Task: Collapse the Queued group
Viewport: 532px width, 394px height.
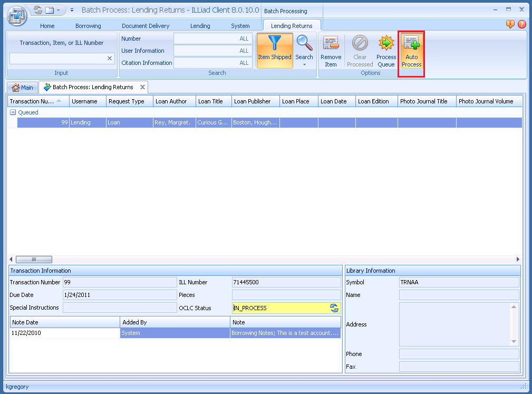Action: (x=13, y=112)
